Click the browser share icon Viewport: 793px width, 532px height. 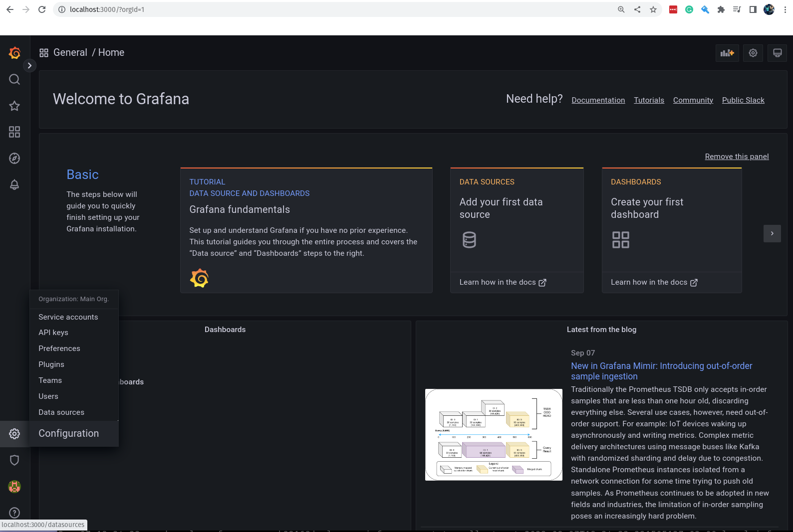coord(637,9)
